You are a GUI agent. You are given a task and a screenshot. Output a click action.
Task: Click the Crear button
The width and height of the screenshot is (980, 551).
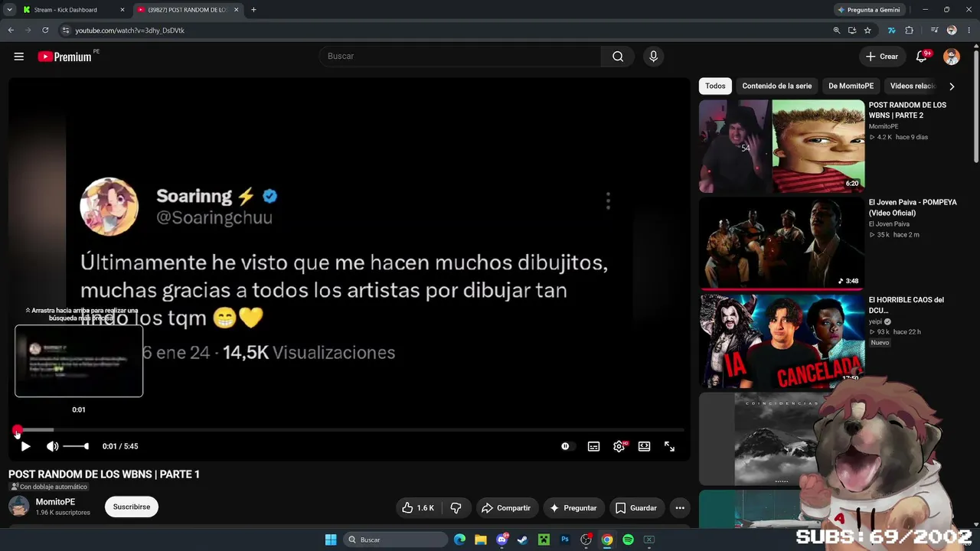point(882,57)
